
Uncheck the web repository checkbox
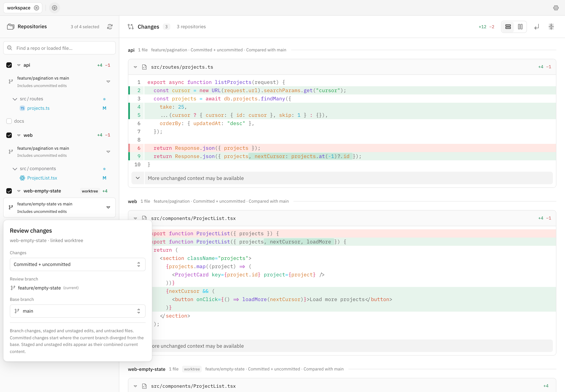click(x=9, y=135)
